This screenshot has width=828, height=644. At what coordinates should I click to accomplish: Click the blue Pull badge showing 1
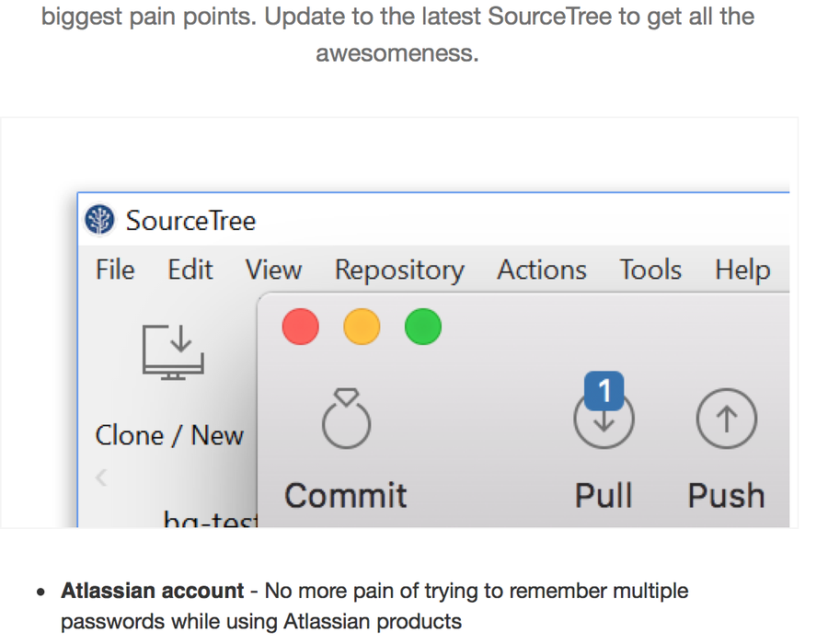[x=604, y=391]
